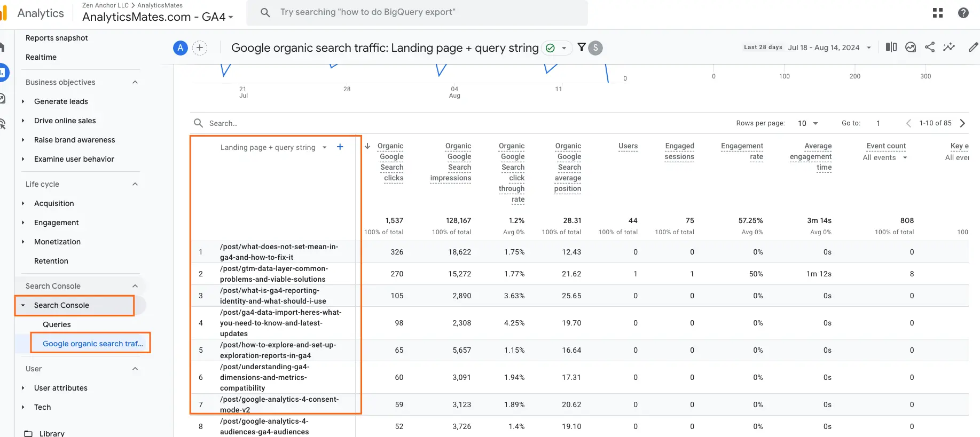Go to next page of table rows
The image size is (980, 437).
click(x=962, y=123)
